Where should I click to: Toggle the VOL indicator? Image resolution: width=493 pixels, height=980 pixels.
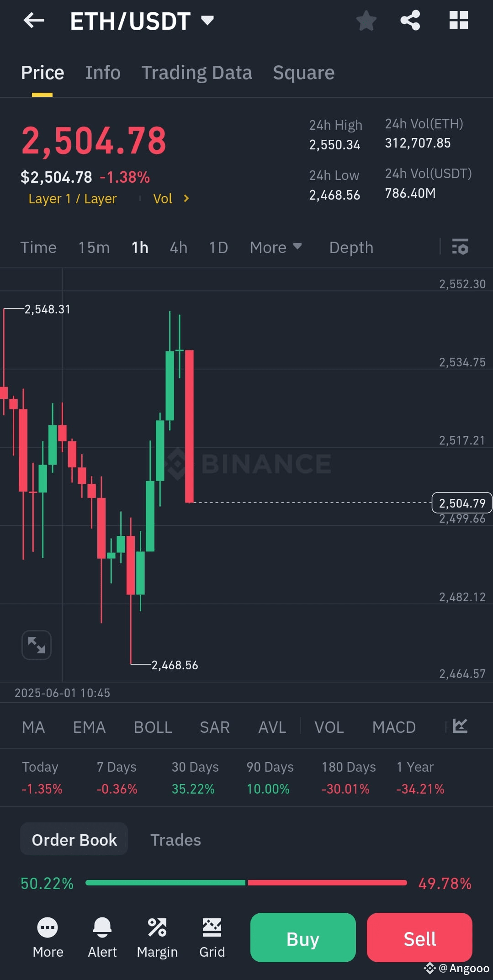329,727
